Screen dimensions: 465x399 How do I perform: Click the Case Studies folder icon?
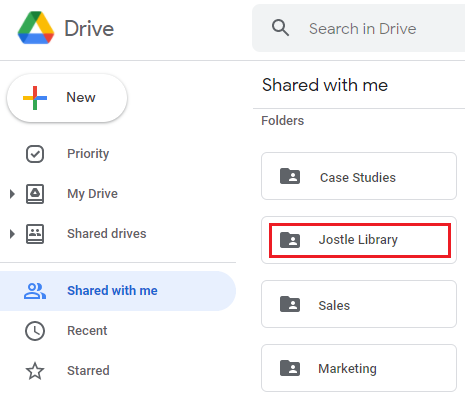click(x=290, y=176)
